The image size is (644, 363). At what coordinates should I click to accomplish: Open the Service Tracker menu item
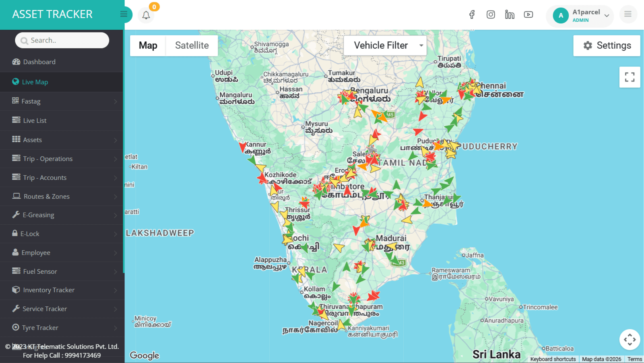[62, 309]
